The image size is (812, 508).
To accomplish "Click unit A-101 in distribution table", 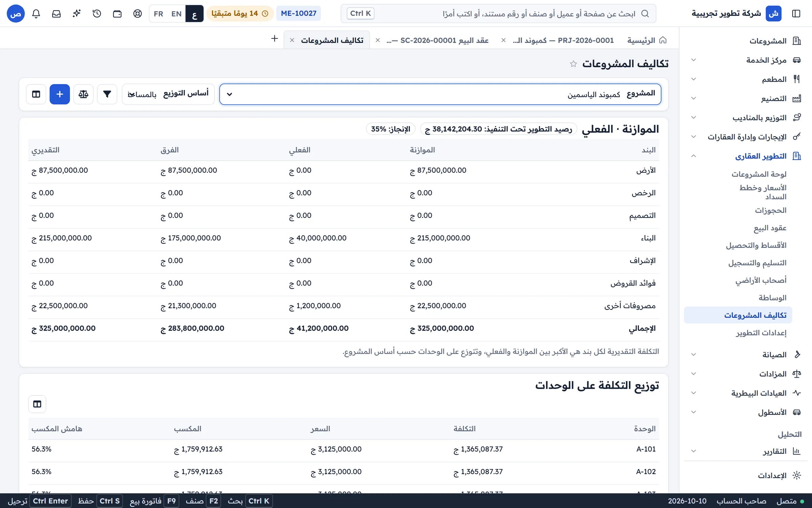I will (646, 449).
